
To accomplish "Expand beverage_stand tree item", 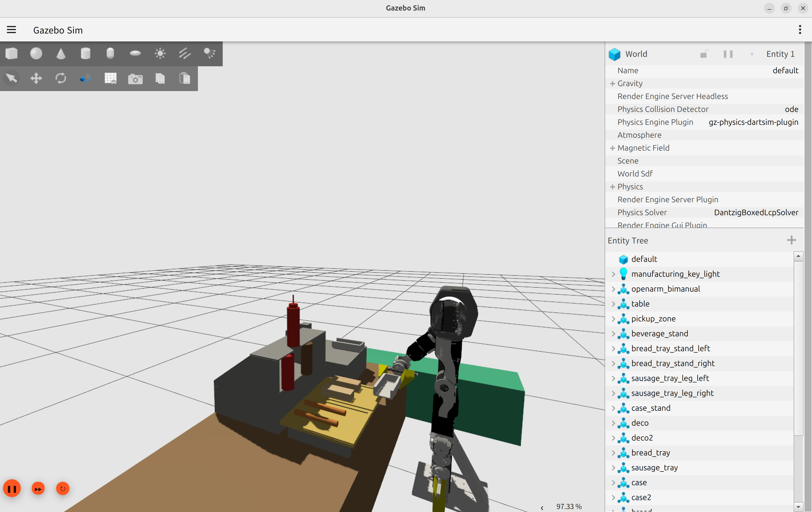I will coord(613,334).
